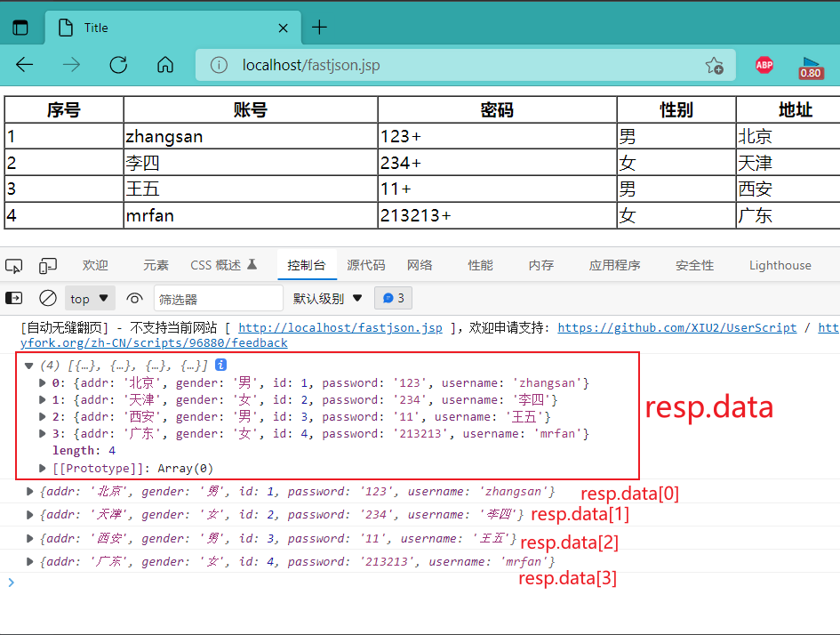Expand array item 2 with 王五
840x635 pixels.
point(42,417)
